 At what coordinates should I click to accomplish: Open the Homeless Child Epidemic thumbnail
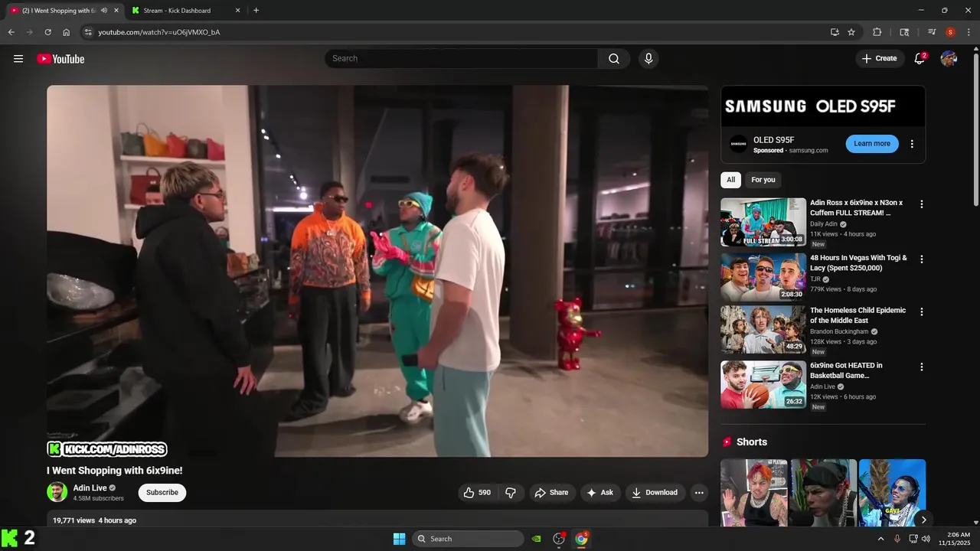pyautogui.click(x=763, y=330)
